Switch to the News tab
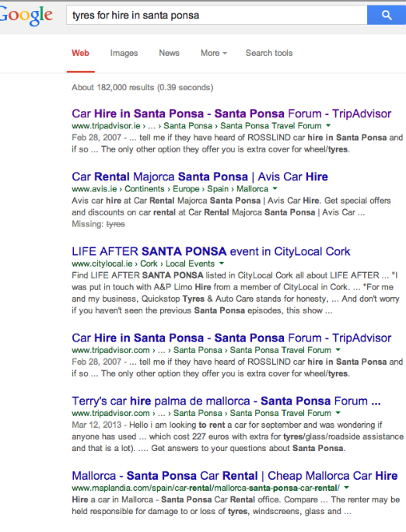 click(169, 53)
